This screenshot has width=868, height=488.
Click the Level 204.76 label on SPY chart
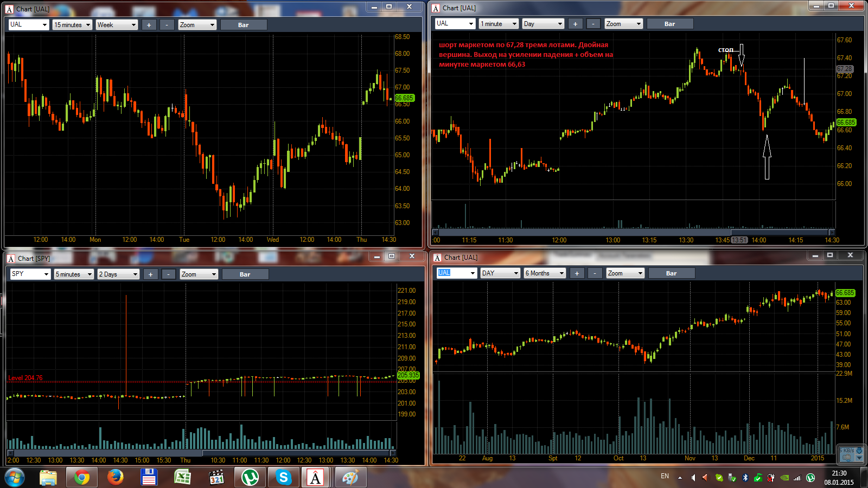pyautogui.click(x=25, y=378)
